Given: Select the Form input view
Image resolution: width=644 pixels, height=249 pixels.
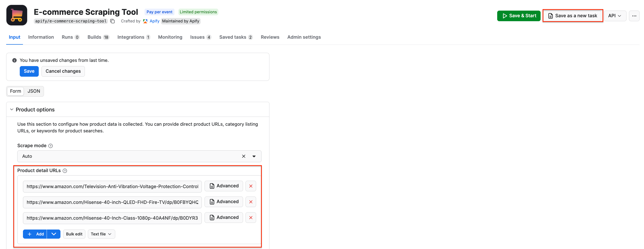Looking at the screenshot, I should pyautogui.click(x=16, y=91).
